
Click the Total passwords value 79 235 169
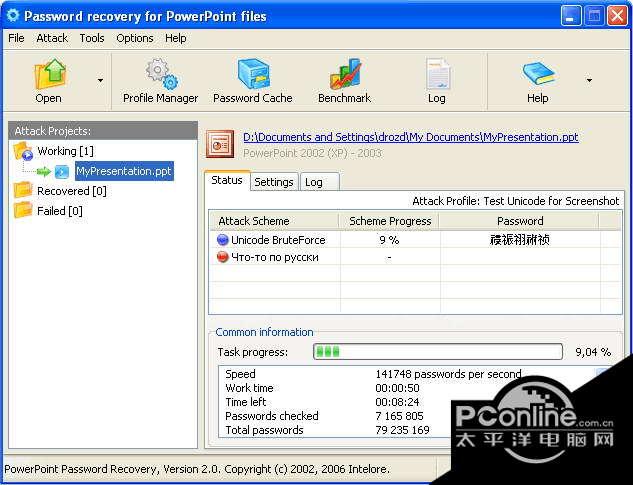[402, 430]
